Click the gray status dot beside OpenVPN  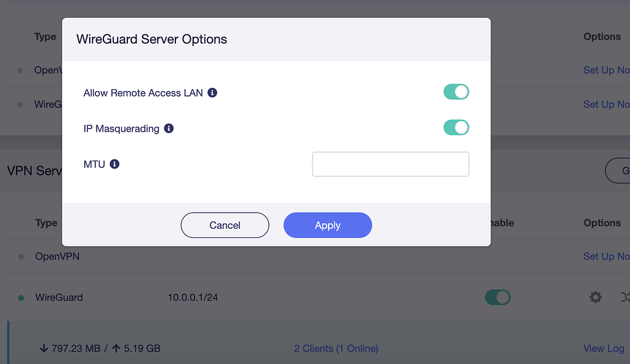(20, 256)
